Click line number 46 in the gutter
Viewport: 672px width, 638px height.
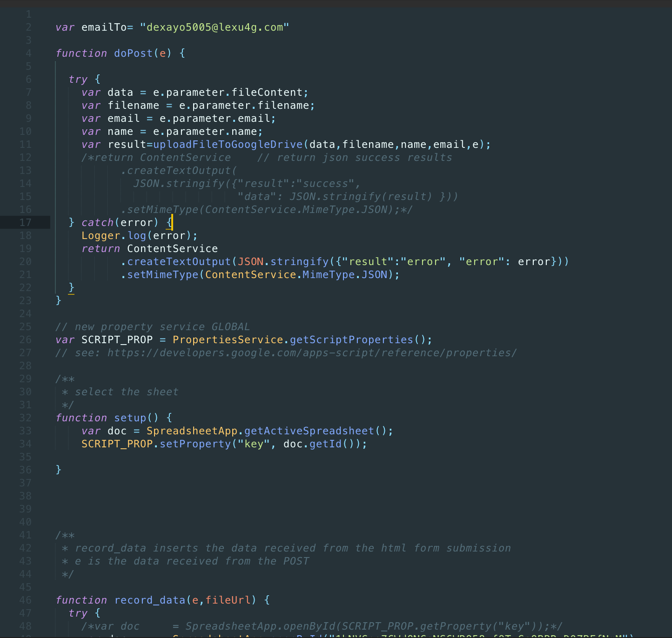(25, 600)
